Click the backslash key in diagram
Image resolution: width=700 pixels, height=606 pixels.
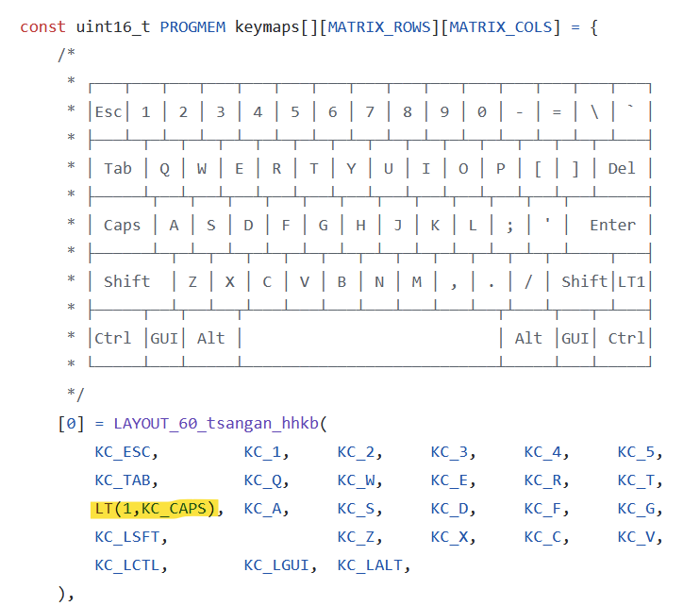tap(594, 111)
